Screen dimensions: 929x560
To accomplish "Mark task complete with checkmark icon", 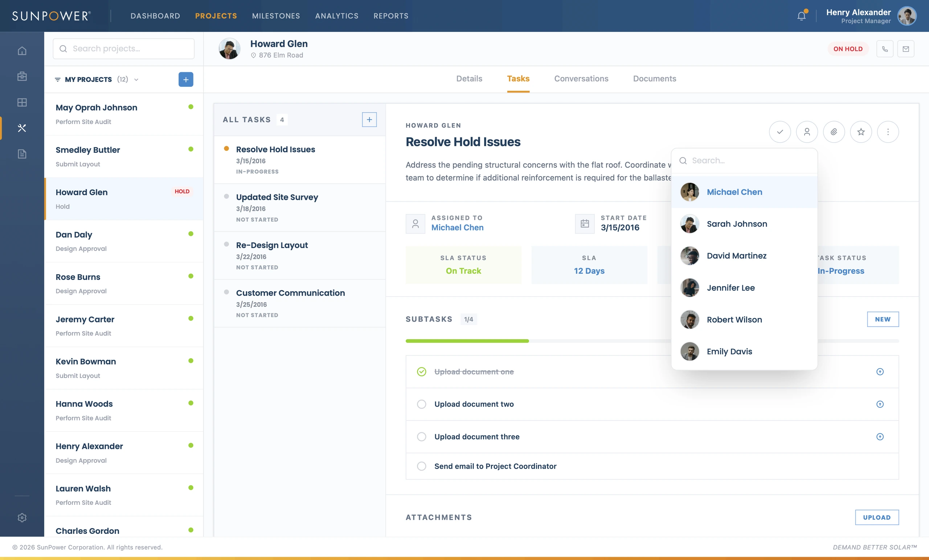I will pyautogui.click(x=780, y=132).
